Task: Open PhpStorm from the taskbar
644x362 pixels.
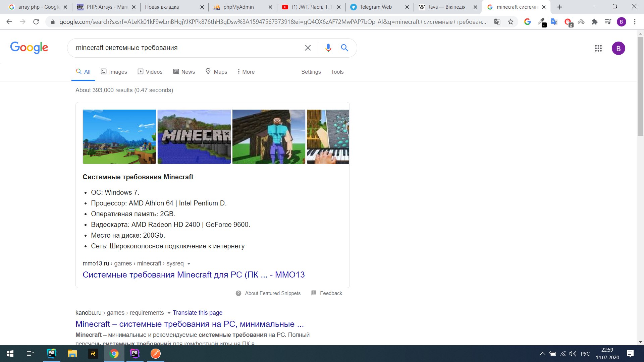Action: [x=135, y=354]
